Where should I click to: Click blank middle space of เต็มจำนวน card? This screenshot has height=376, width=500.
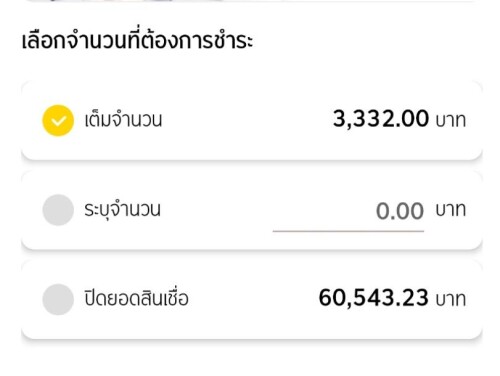click(x=247, y=120)
